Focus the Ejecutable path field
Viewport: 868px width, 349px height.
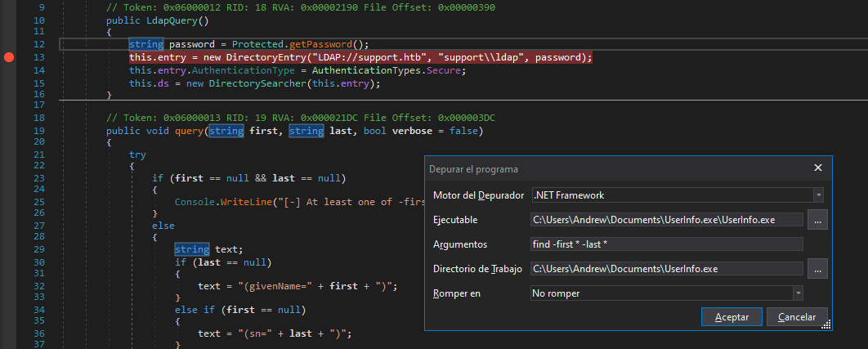coord(666,220)
